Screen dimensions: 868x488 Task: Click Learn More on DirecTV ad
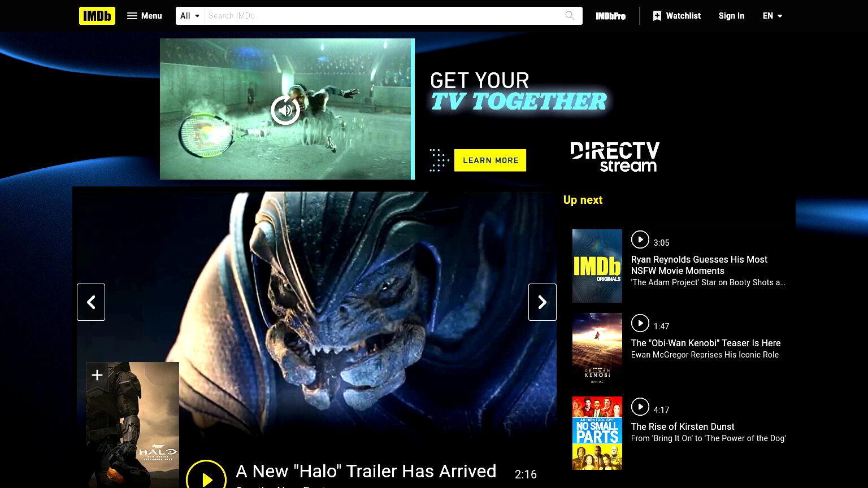491,160
